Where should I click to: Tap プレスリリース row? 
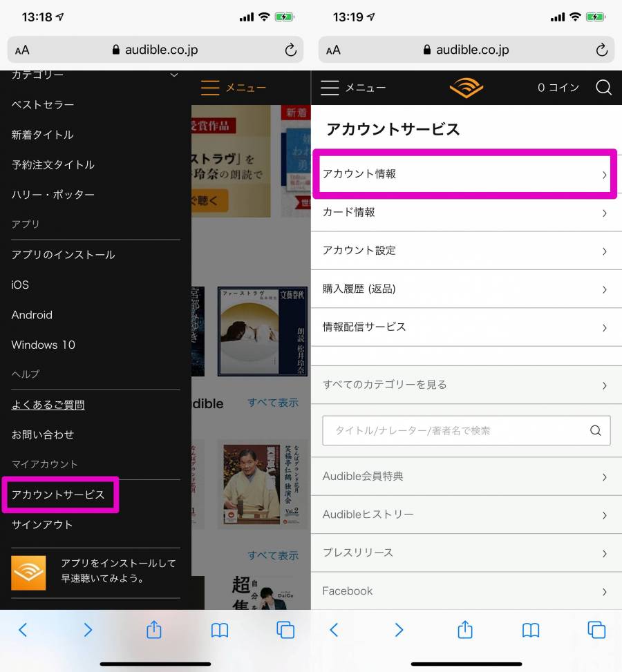[x=466, y=553]
